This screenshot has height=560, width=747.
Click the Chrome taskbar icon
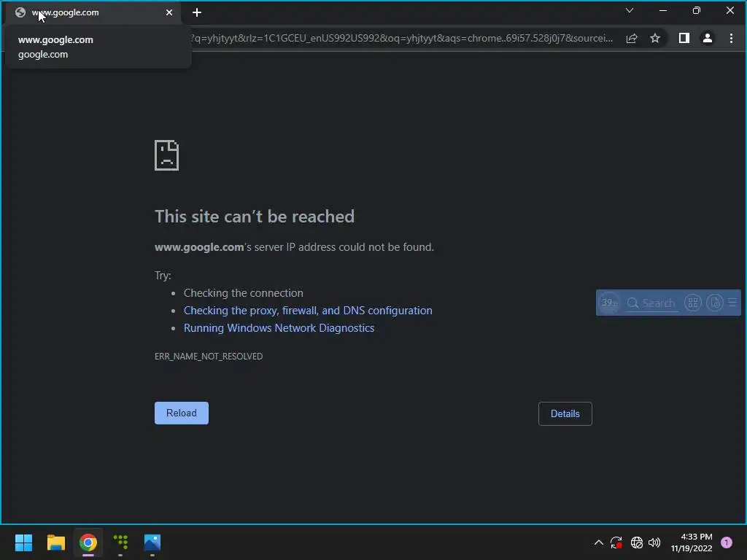[x=88, y=542]
